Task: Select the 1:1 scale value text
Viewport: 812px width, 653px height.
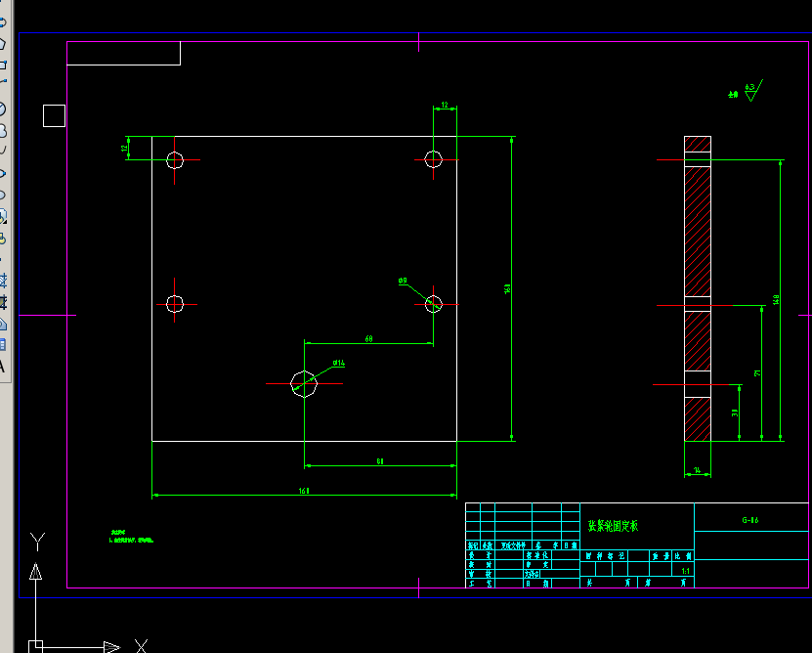Action: click(x=686, y=571)
